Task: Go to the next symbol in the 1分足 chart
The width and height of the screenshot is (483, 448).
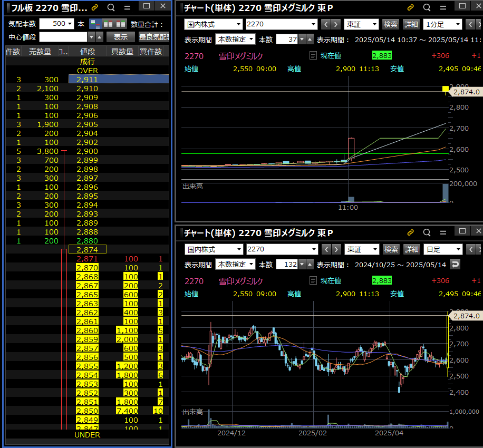Action: click(336, 24)
